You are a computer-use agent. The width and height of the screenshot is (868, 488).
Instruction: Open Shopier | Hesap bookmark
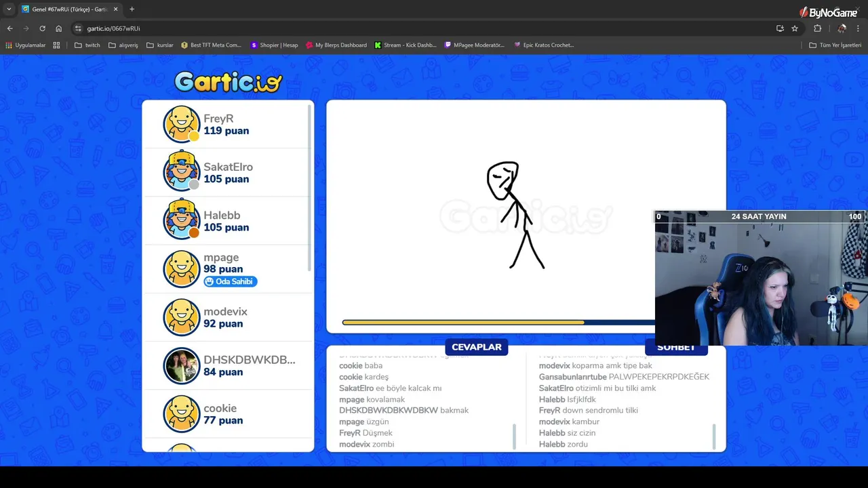(x=274, y=45)
